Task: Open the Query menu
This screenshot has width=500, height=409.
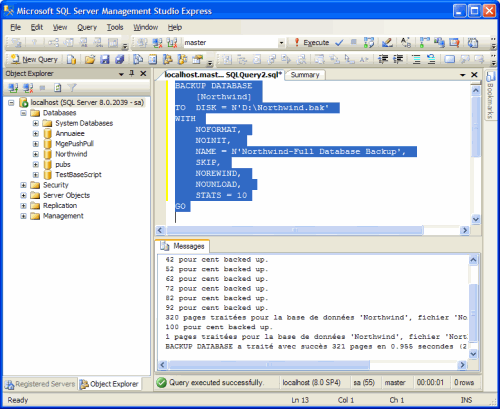Action: pos(87,27)
